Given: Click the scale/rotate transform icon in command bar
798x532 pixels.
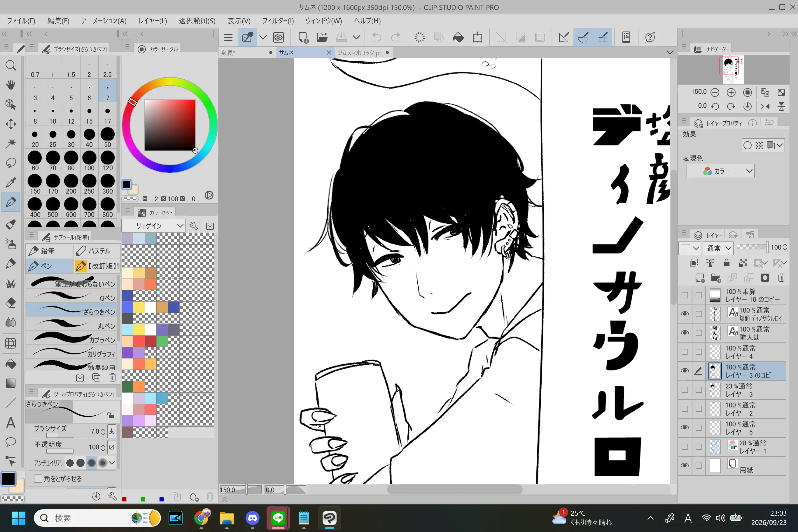Looking at the screenshot, I should coord(477,37).
